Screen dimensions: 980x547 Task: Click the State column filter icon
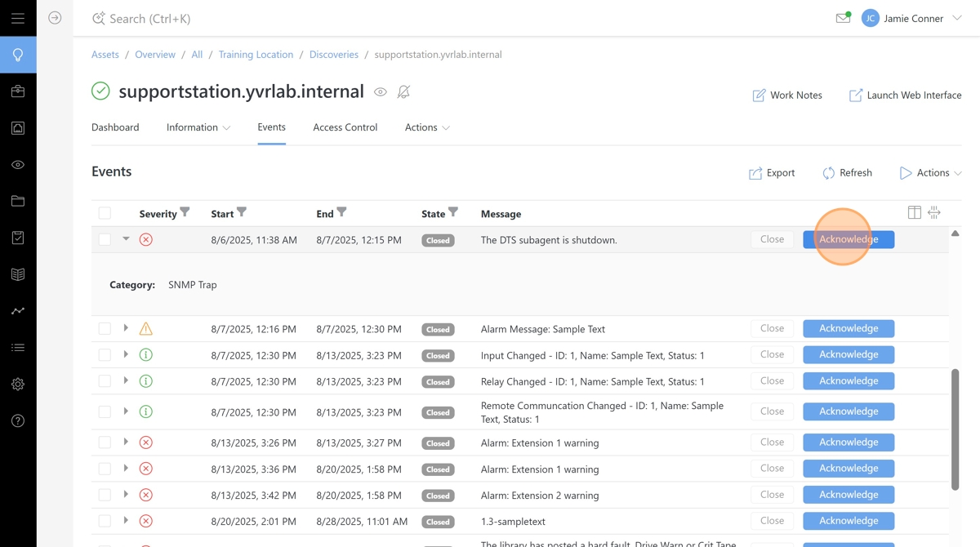[453, 212]
